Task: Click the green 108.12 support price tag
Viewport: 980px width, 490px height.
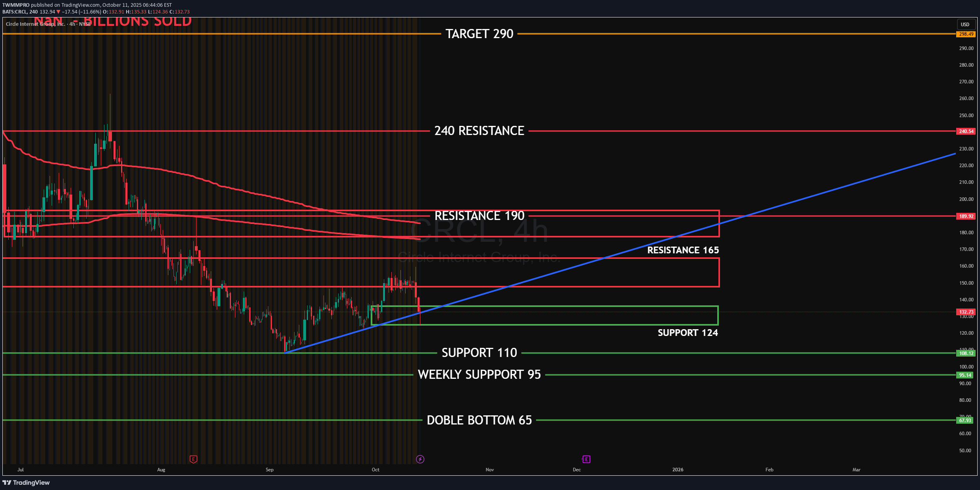Action: (966, 353)
